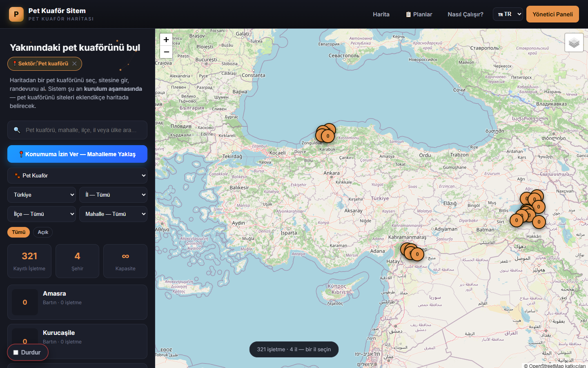The width and height of the screenshot is (588, 368).
Task: Zoom in on the map
Action: (166, 40)
